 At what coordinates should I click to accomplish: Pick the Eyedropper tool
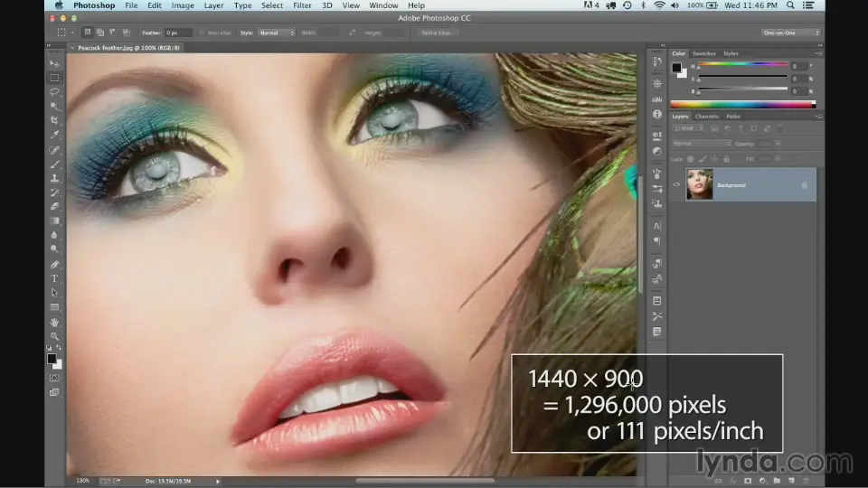54,135
